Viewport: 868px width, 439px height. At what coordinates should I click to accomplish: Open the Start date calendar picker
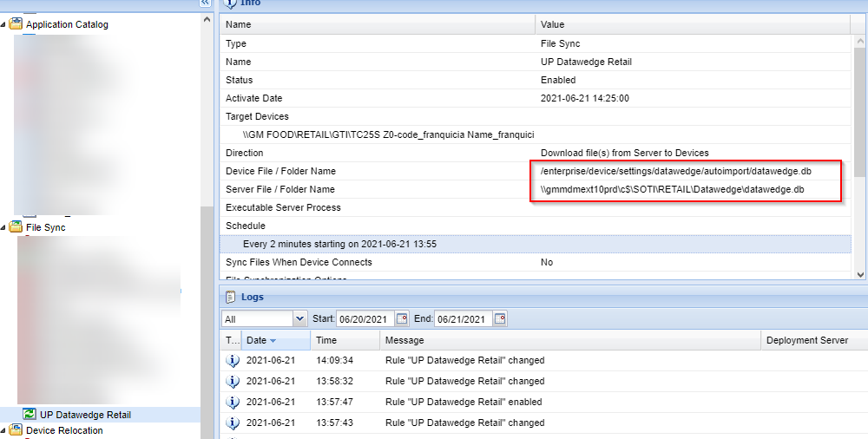[x=402, y=318]
